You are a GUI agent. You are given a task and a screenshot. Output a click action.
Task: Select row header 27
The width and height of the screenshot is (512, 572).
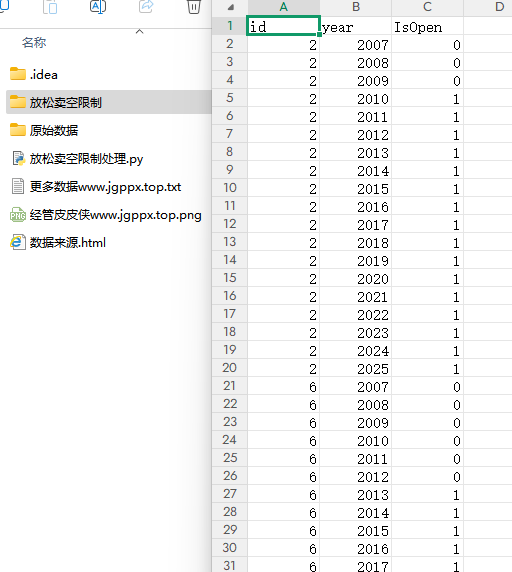(229, 494)
